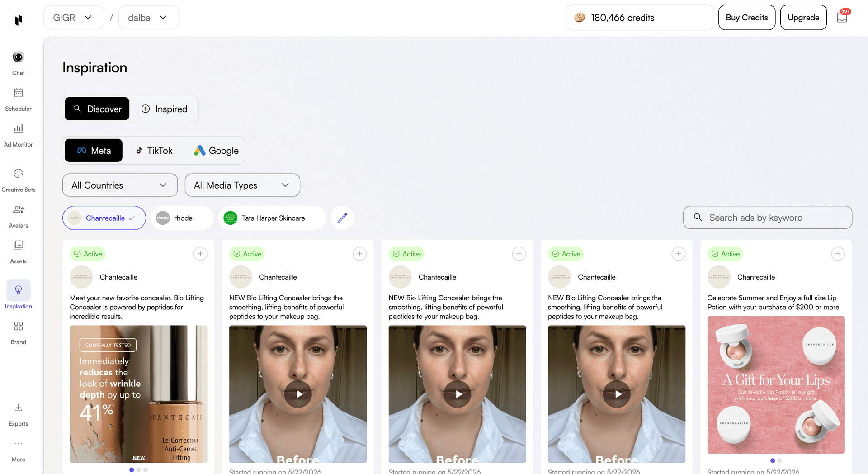Click the edit brands pencil icon
This screenshot has height=474, width=868.
pyautogui.click(x=342, y=218)
